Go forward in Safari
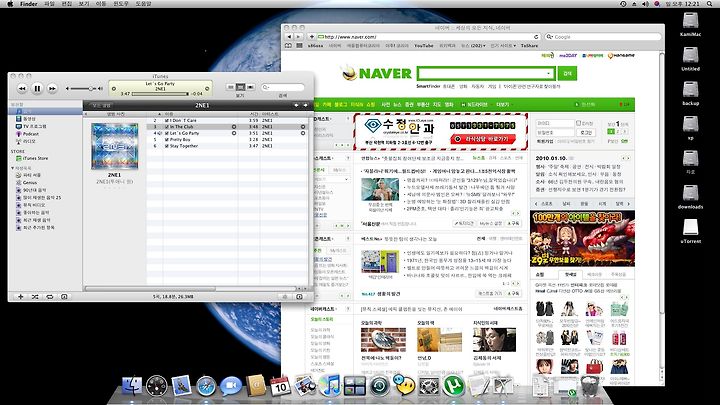720x405 pixels. point(298,36)
